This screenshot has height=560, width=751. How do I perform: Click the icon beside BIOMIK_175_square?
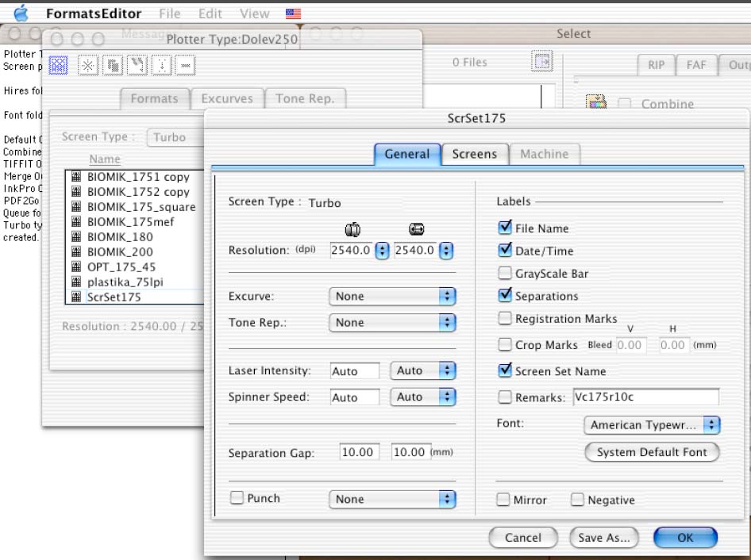(x=76, y=207)
